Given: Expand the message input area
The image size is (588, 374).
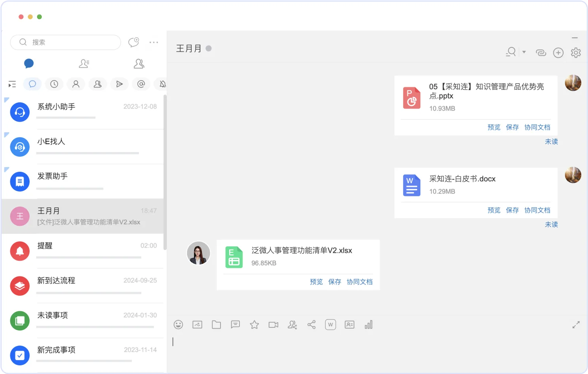Looking at the screenshot, I should [x=576, y=325].
